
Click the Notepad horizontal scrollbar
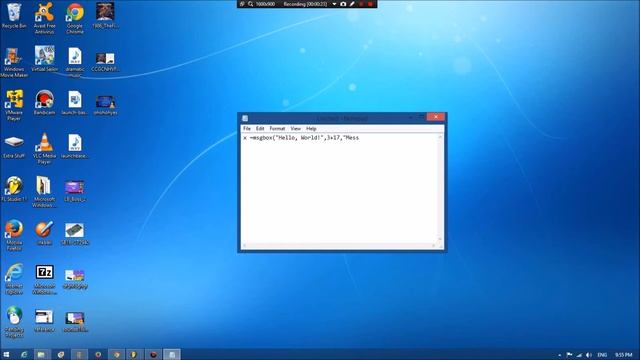tap(339, 245)
